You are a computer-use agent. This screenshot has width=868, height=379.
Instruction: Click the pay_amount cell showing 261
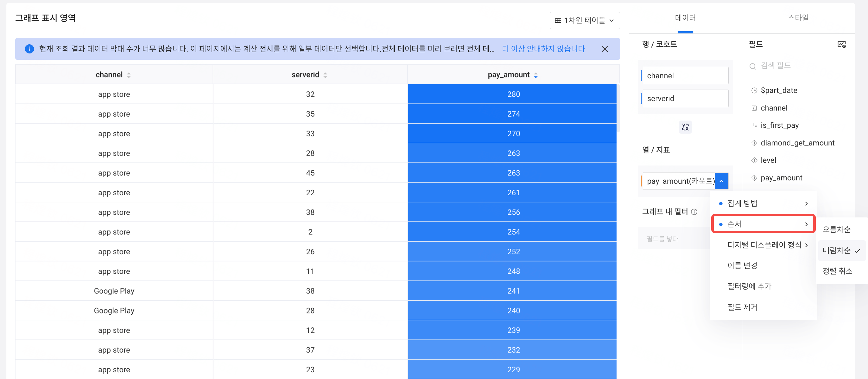[512, 193]
